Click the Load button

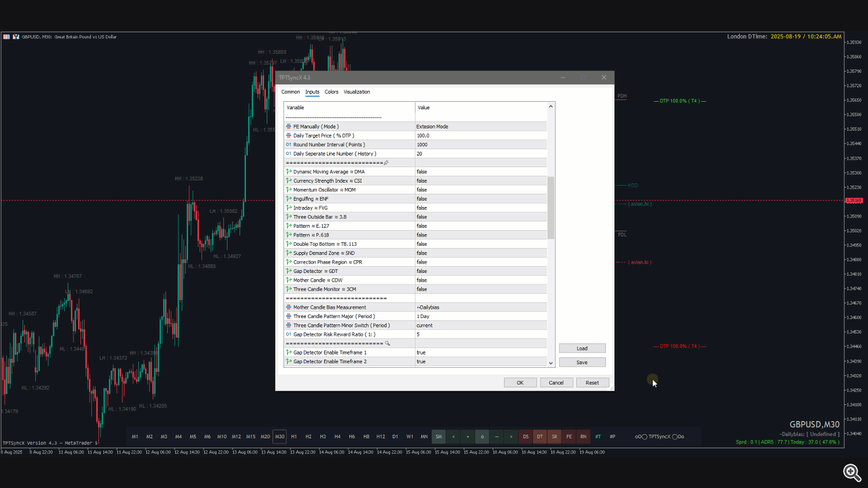coord(582,349)
